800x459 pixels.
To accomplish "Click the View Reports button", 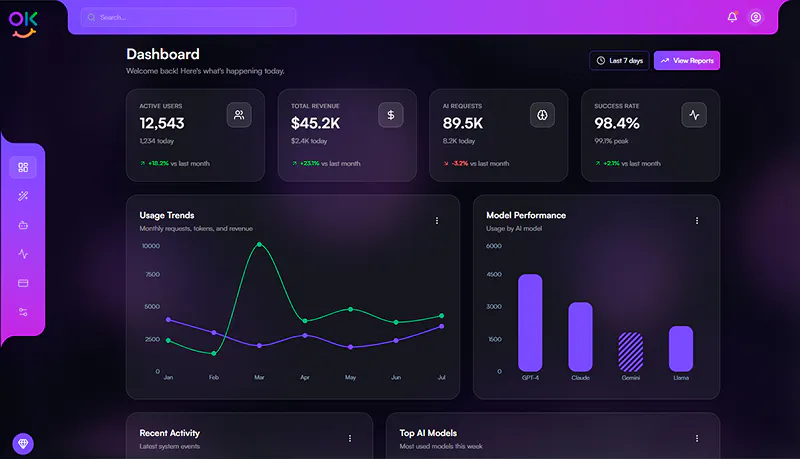I will (x=687, y=60).
